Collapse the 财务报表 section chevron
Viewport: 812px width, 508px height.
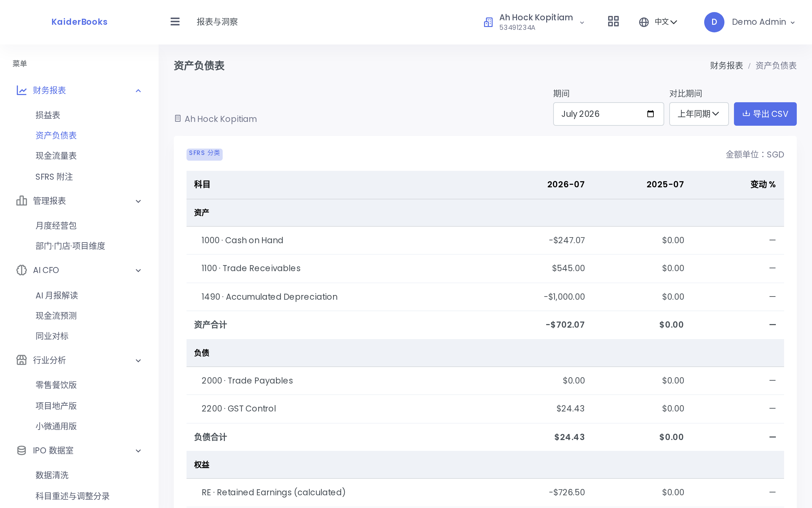click(x=138, y=91)
